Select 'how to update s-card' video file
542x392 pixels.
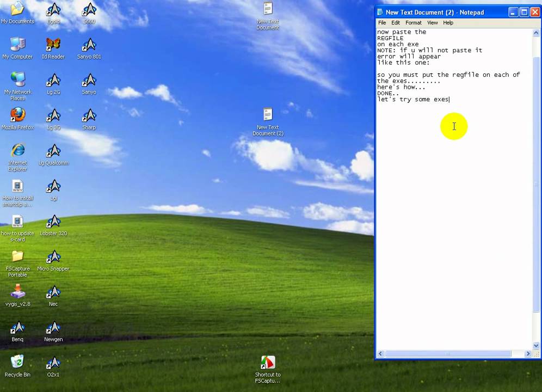click(x=17, y=228)
